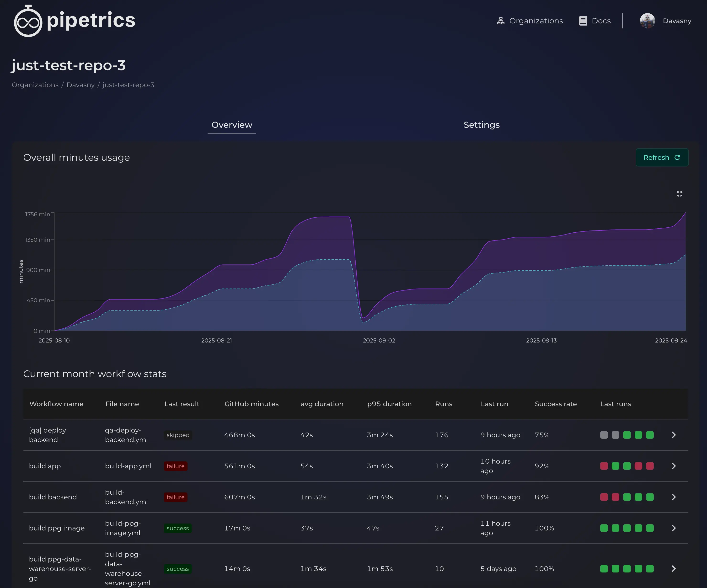This screenshot has height=588, width=707.
Task: Click the refresh icon inside Refresh button
Action: pyautogui.click(x=677, y=157)
